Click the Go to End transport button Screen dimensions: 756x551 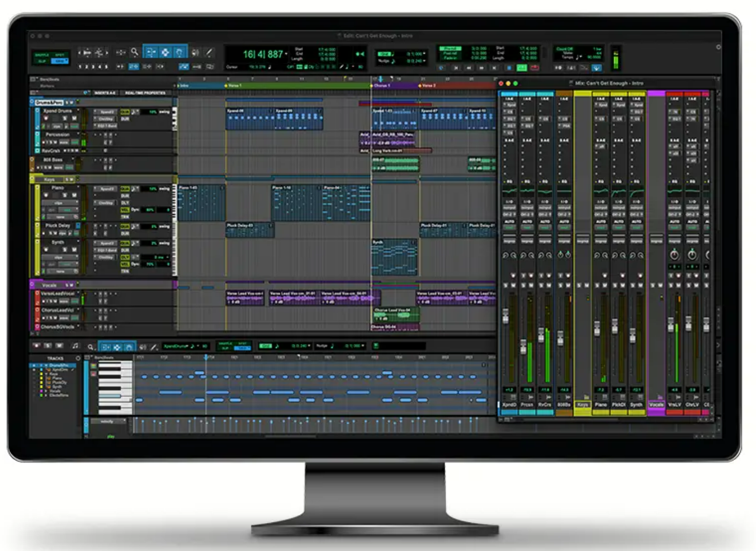click(494, 68)
